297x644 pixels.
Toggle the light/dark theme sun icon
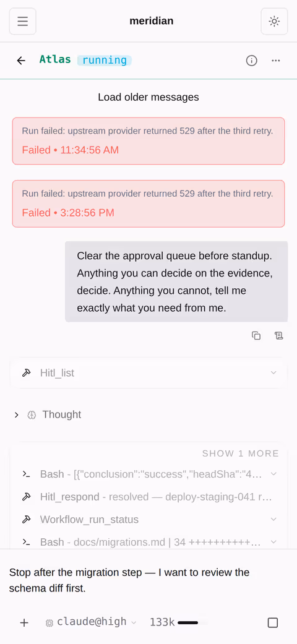[x=274, y=21]
